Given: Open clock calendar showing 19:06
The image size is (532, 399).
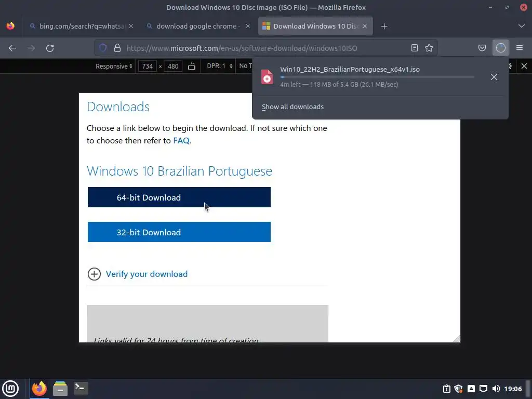Looking at the screenshot, I should (x=513, y=389).
